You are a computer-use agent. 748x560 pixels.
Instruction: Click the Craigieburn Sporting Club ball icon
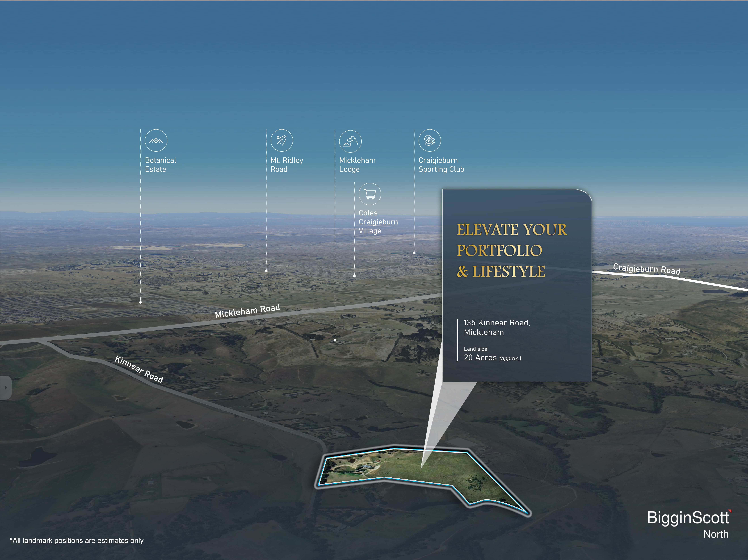click(429, 140)
